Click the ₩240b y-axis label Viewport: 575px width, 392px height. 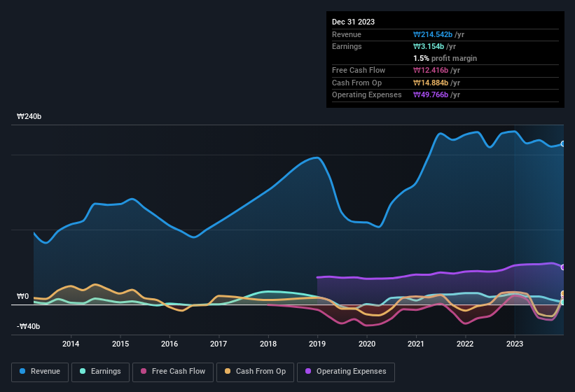coord(29,117)
